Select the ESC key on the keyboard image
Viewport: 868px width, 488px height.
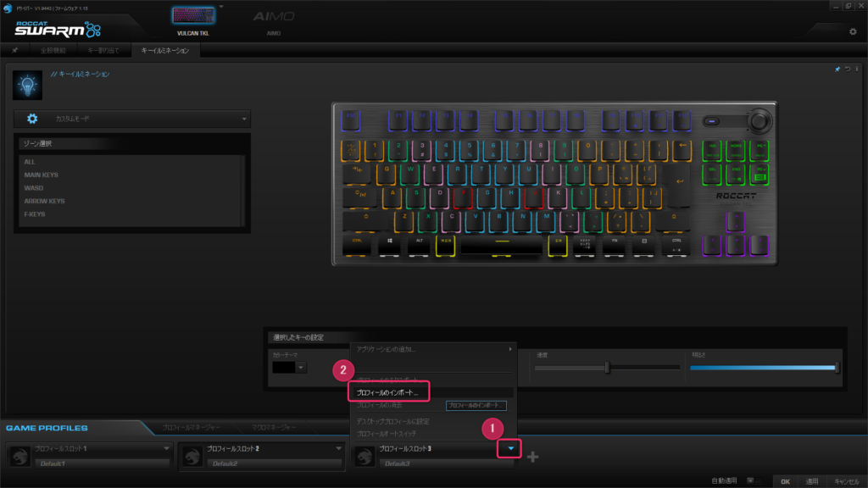pos(351,120)
